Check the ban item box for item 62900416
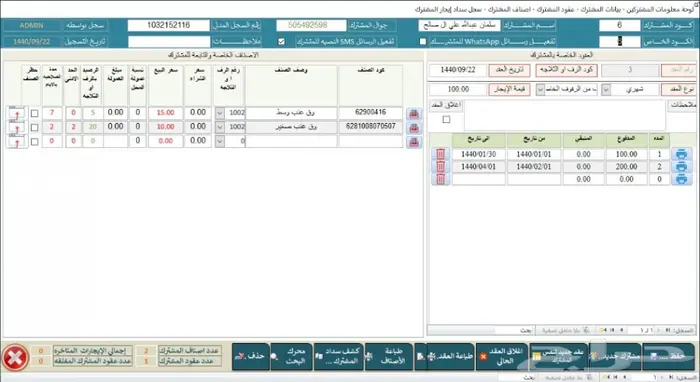 point(34,113)
